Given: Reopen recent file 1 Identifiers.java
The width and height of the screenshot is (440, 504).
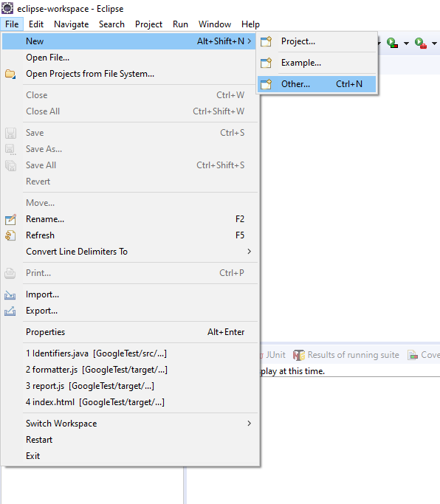Looking at the screenshot, I should point(130,353).
